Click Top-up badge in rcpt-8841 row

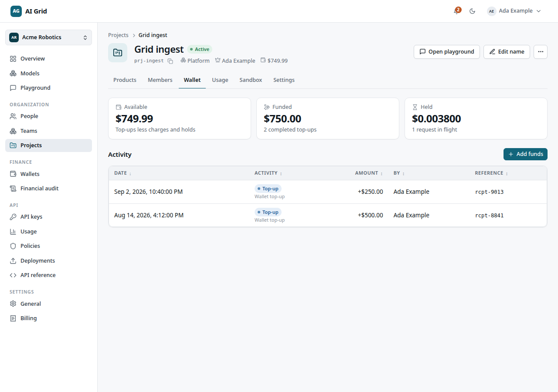coord(268,212)
